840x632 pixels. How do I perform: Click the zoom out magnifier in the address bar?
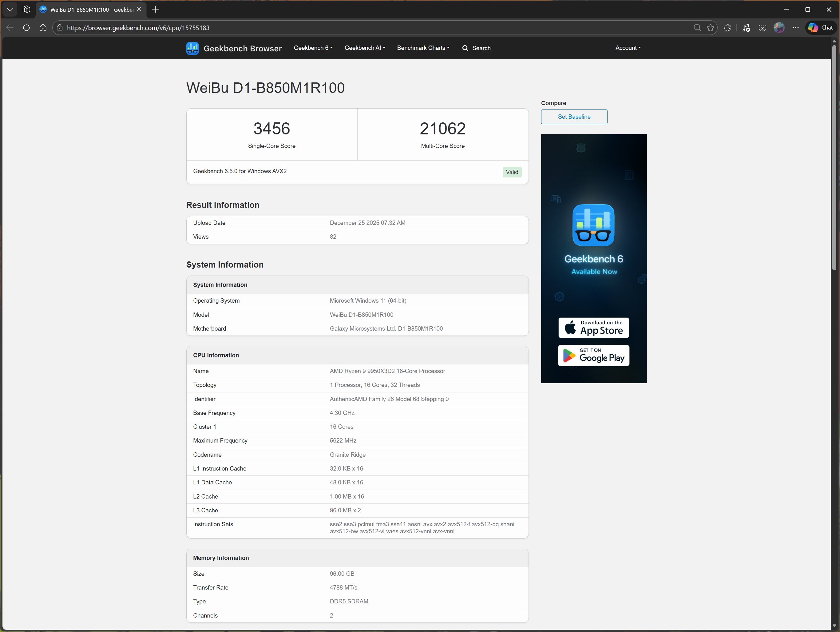pyautogui.click(x=697, y=27)
